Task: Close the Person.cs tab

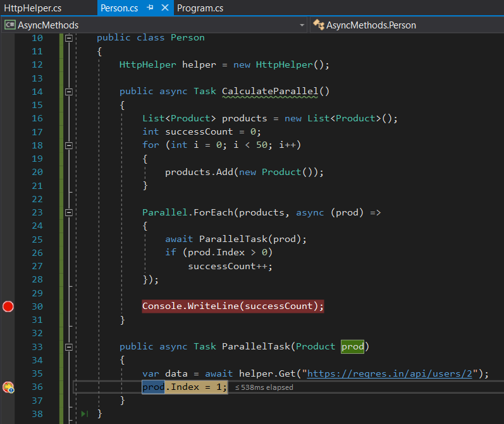Action: (x=165, y=8)
